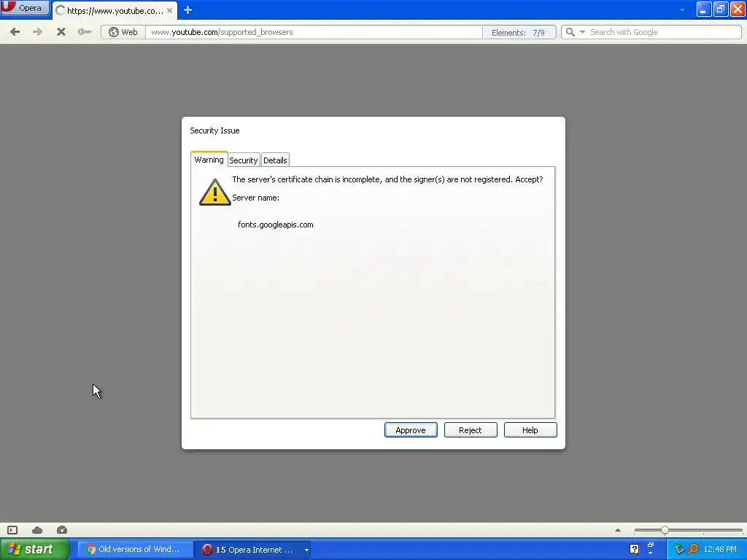Approve the certificate
Screen dimensions: 747x560
pos(411,430)
